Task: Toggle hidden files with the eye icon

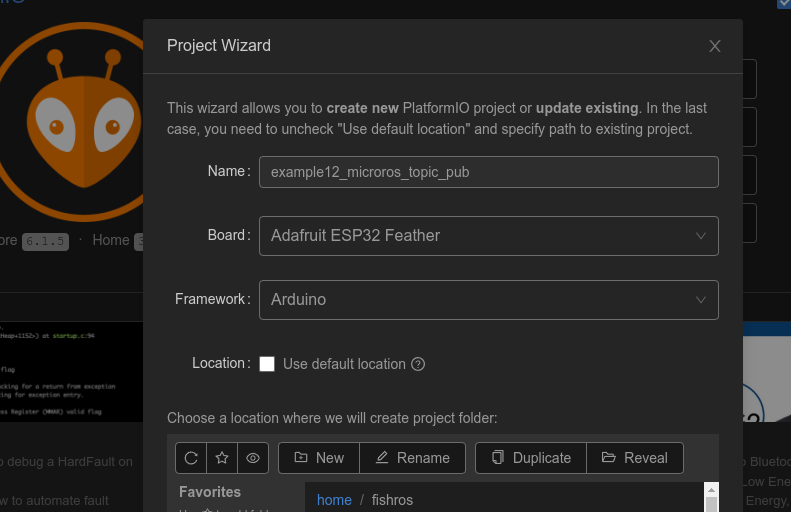Action: (x=253, y=458)
